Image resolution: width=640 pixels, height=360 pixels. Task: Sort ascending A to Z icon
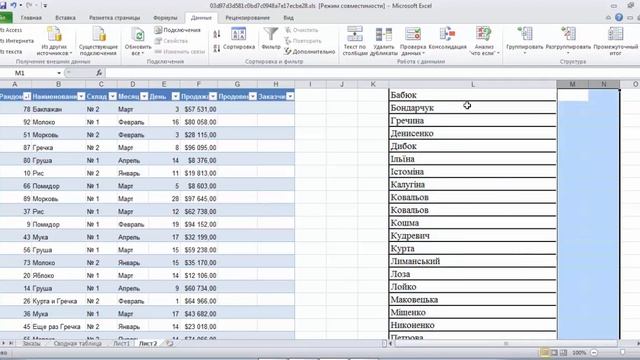tap(217, 34)
